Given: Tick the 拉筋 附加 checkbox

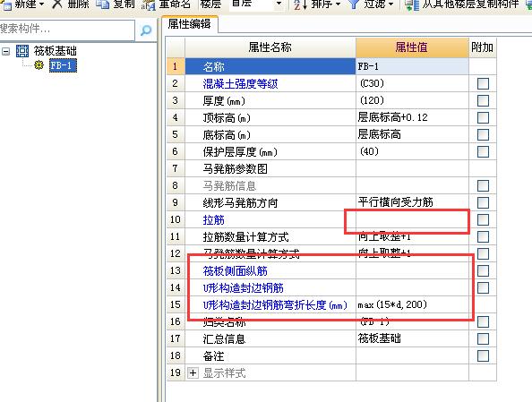Looking at the screenshot, I should pos(483,220).
